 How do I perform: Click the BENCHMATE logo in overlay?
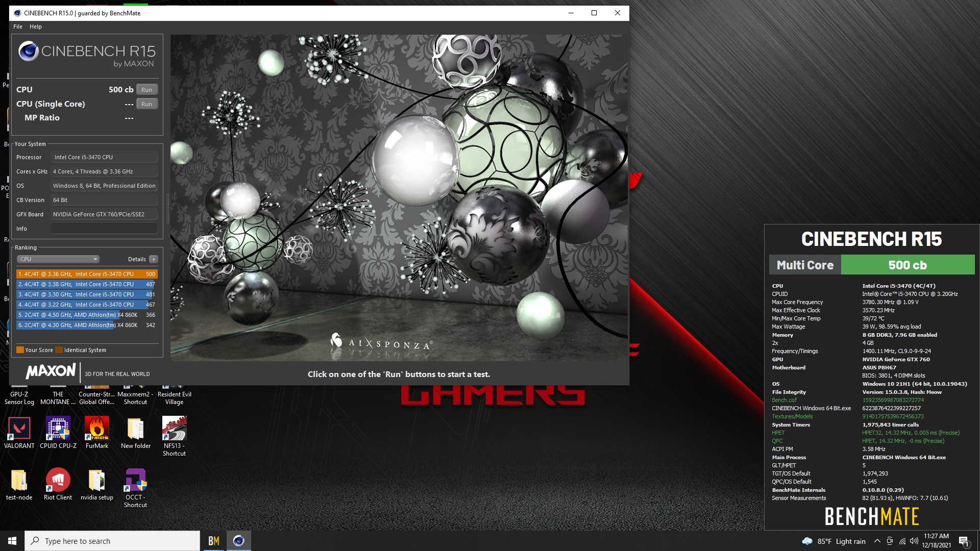pos(871,516)
